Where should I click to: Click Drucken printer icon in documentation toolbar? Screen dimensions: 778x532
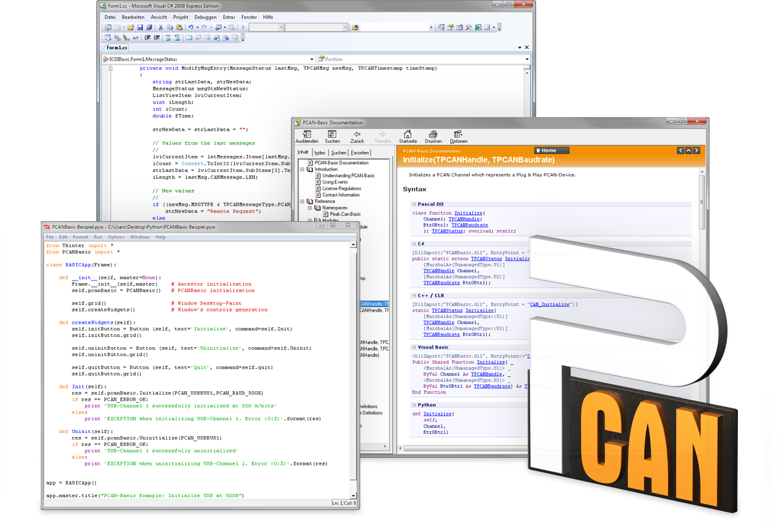point(433,134)
